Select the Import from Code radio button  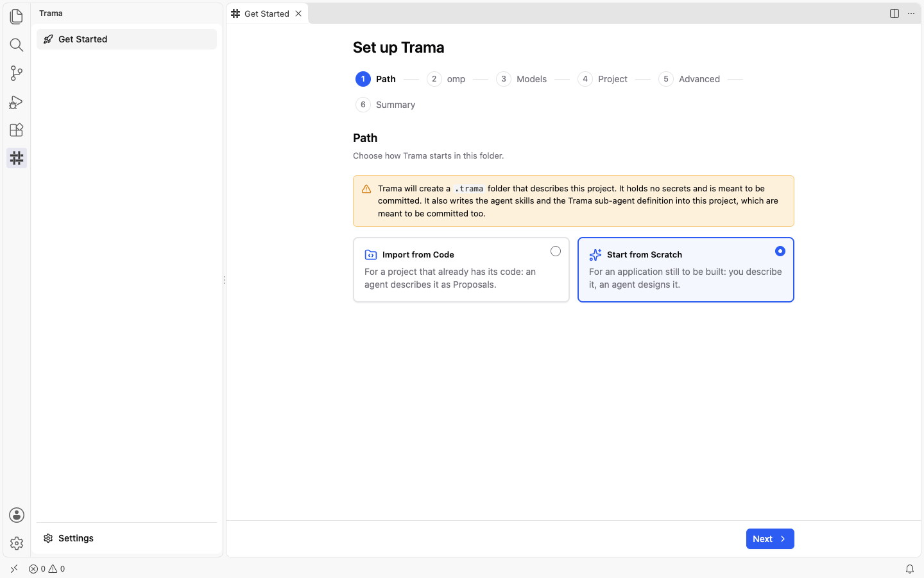click(556, 251)
